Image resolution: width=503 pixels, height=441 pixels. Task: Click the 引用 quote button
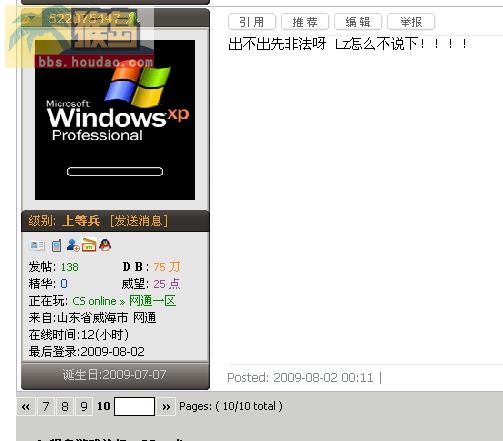(252, 22)
